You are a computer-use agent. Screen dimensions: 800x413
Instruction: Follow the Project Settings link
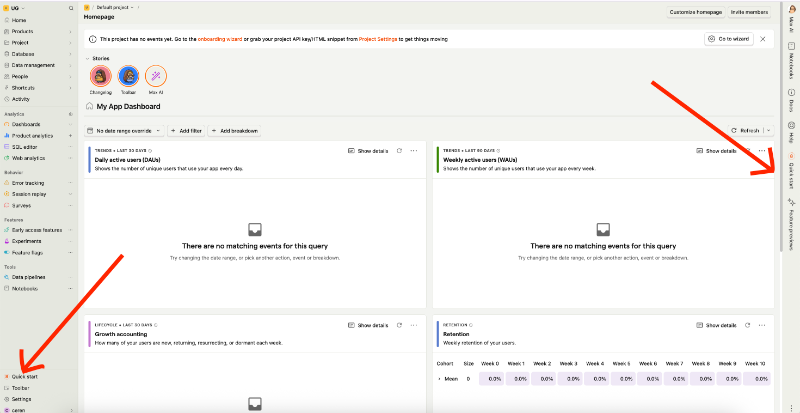[x=378, y=39]
